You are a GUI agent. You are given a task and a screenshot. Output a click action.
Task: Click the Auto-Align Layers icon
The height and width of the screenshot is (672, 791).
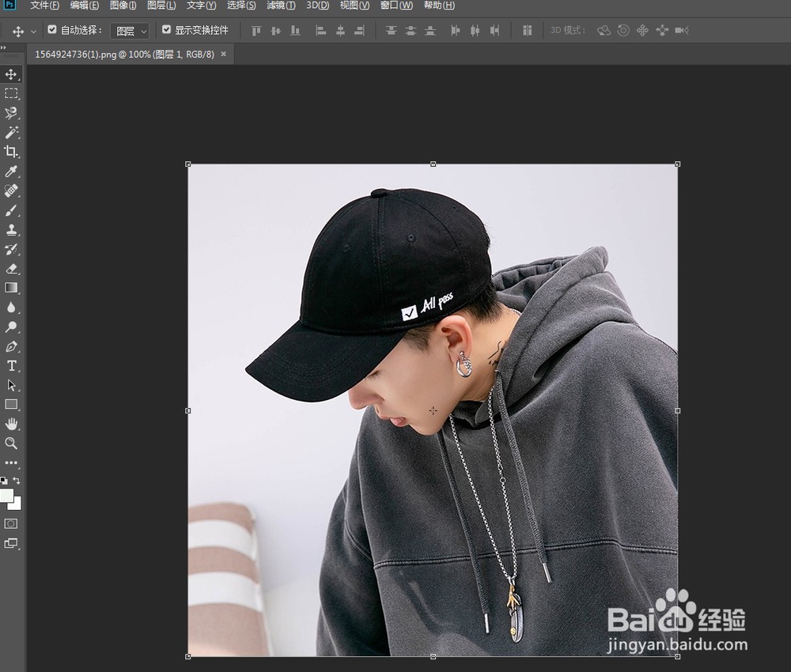(527, 31)
